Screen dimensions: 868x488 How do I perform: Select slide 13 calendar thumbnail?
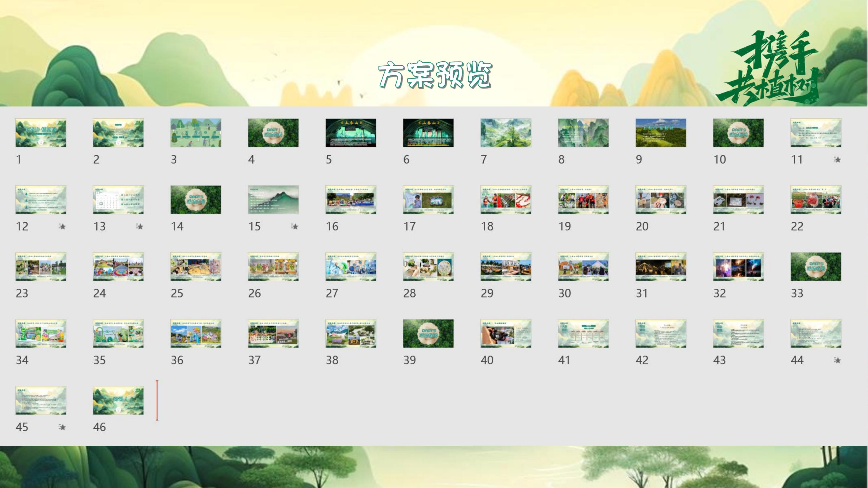[118, 200]
